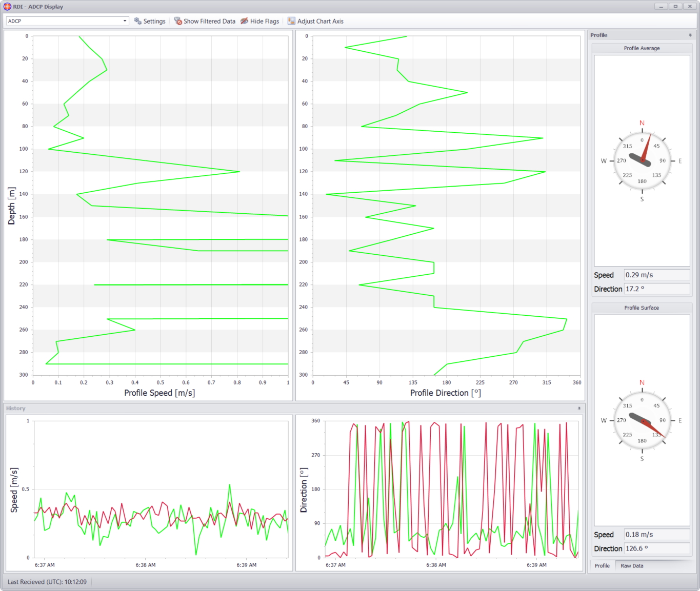
Task: Click the Profile Surface compass gauge
Action: click(x=642, y=420)
